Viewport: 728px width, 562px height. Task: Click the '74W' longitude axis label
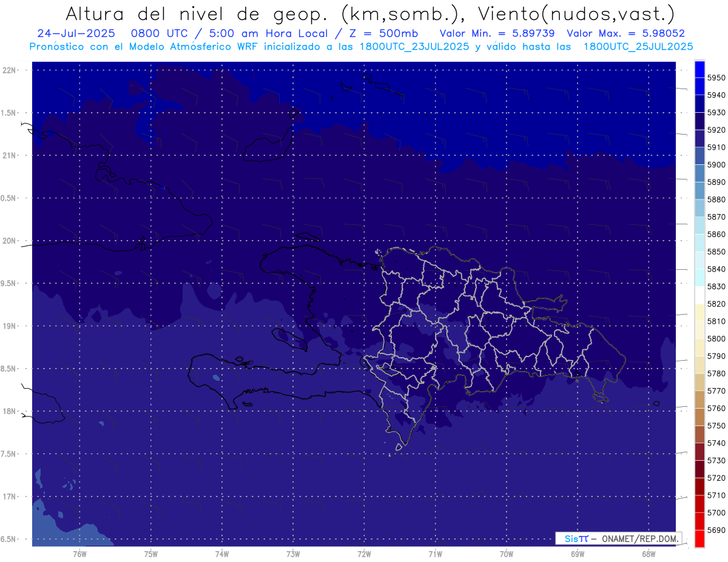coord(222,554)
